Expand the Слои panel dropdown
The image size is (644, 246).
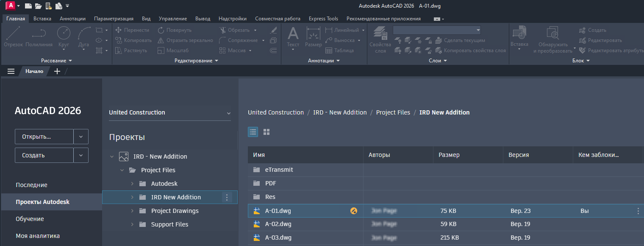pyautogui.click(x=438, y=61)
